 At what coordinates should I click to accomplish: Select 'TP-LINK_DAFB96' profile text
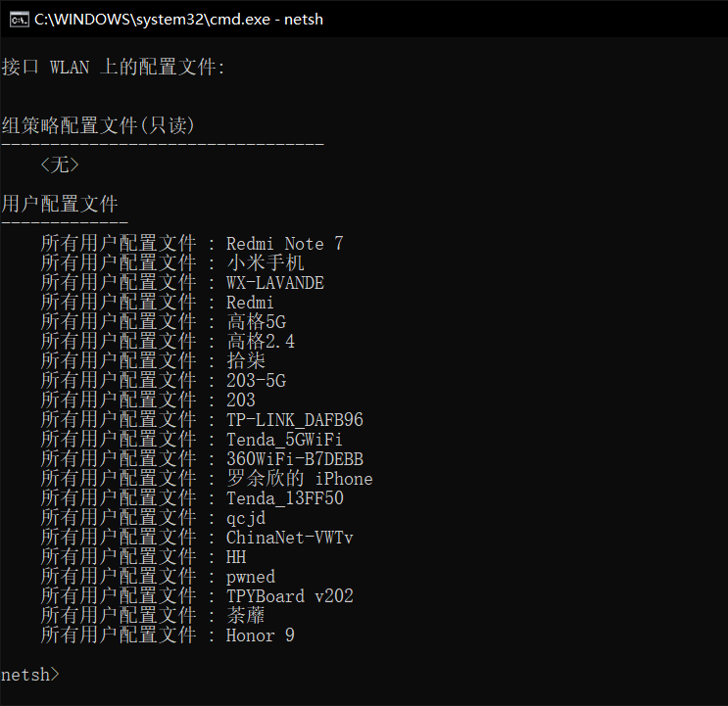tap(295, 420)
